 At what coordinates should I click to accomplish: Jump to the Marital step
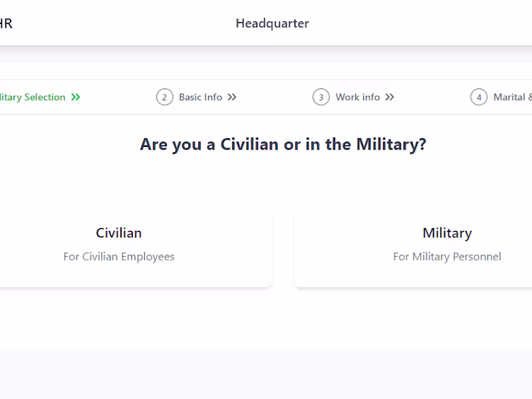tap(512, 97)
